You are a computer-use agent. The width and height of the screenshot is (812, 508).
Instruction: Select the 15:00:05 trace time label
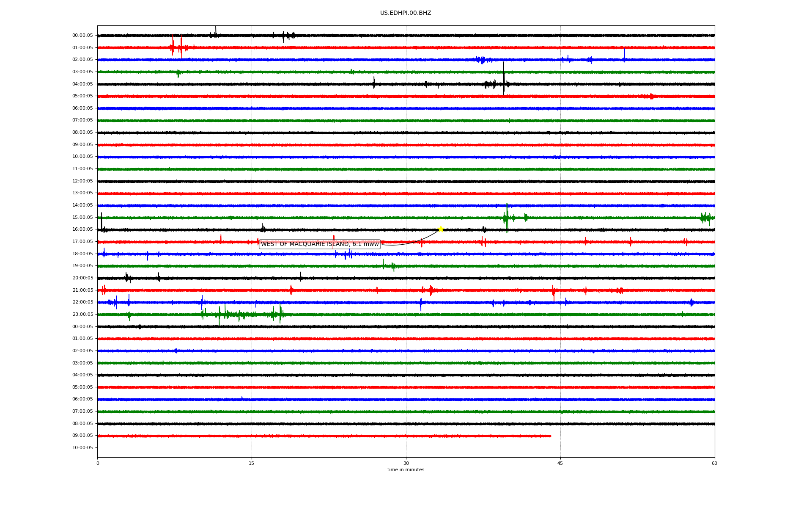[82, 218]
